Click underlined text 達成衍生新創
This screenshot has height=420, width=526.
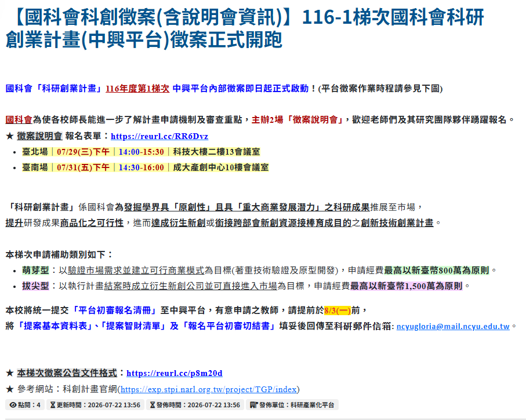point(179,222)
